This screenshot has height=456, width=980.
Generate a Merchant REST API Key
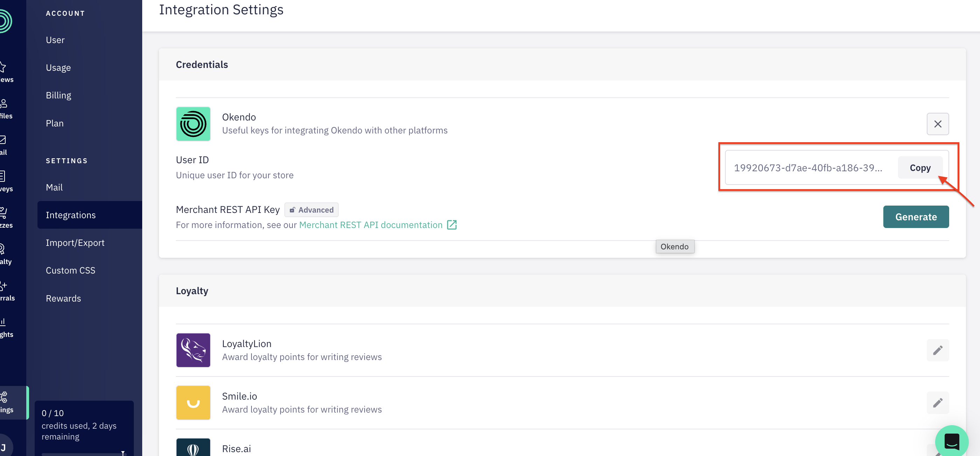coord(916,217)
